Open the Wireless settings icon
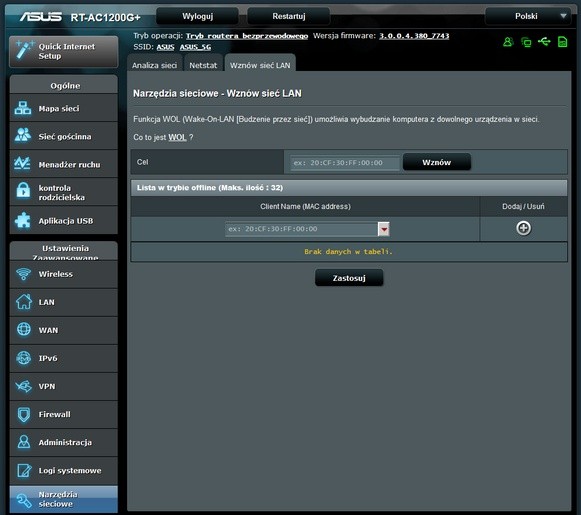The height and width of the screenshot is (515, 581). click(23, 274)
